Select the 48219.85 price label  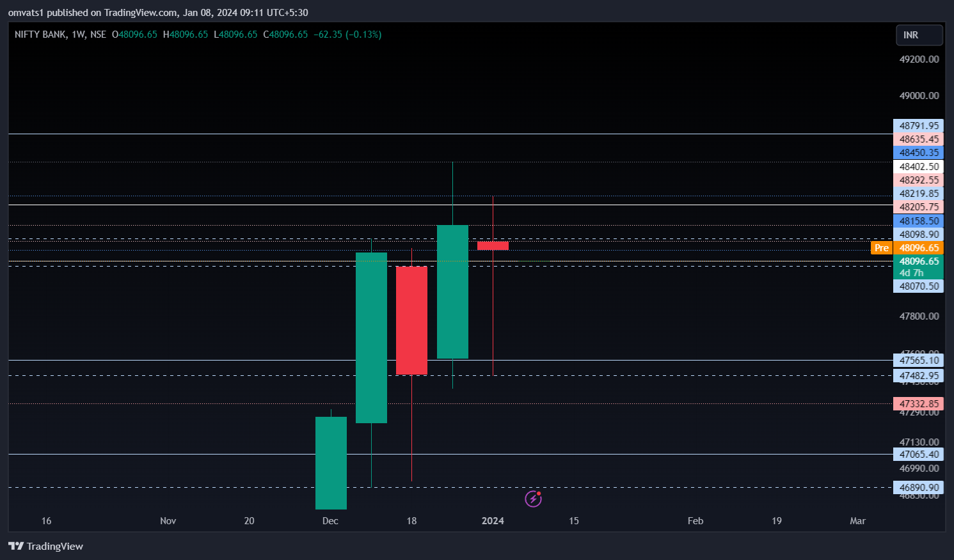coord(918,194)
